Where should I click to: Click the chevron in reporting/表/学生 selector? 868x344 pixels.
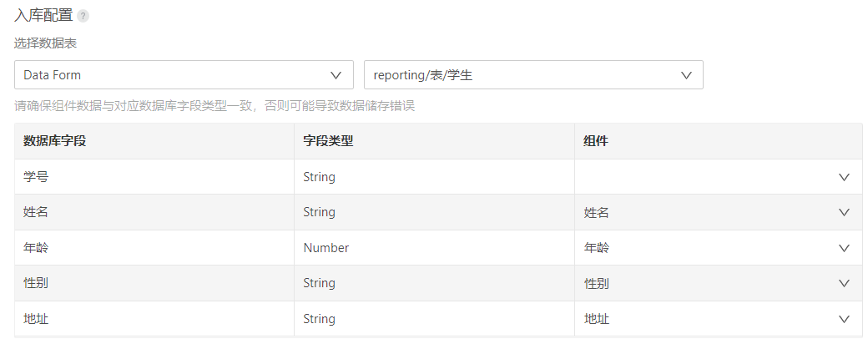686,75
